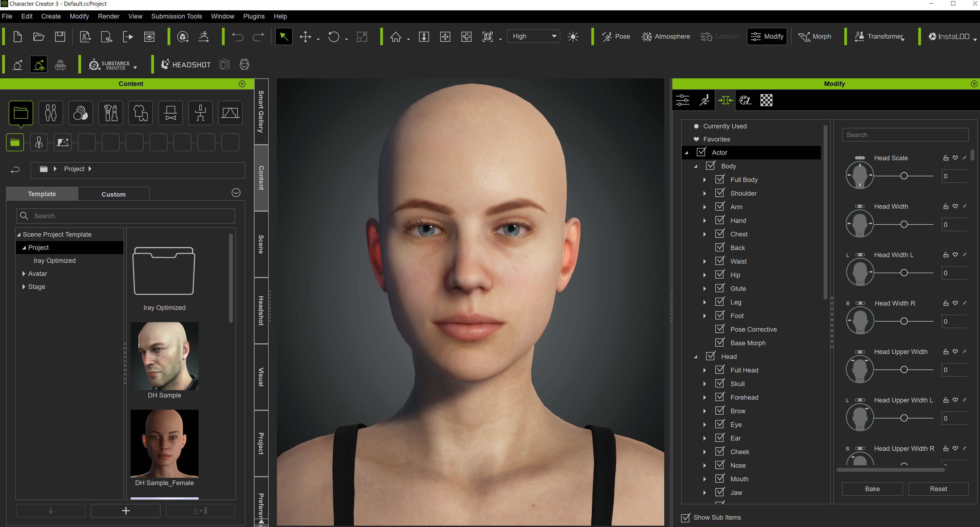The image size is (980, 527).
Task: Open the Cloth category icon in Content
Action: tap(140, 113)
